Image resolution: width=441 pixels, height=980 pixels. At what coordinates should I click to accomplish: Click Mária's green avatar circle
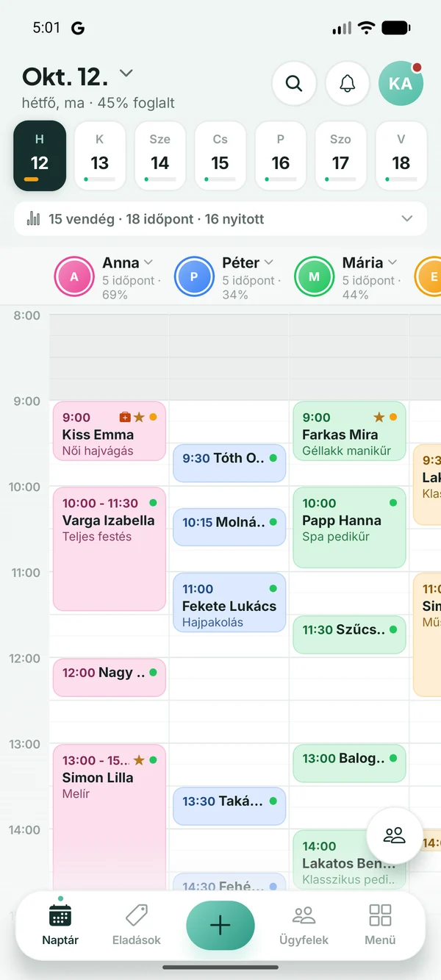pyautogui.click(x=314, y=277)
